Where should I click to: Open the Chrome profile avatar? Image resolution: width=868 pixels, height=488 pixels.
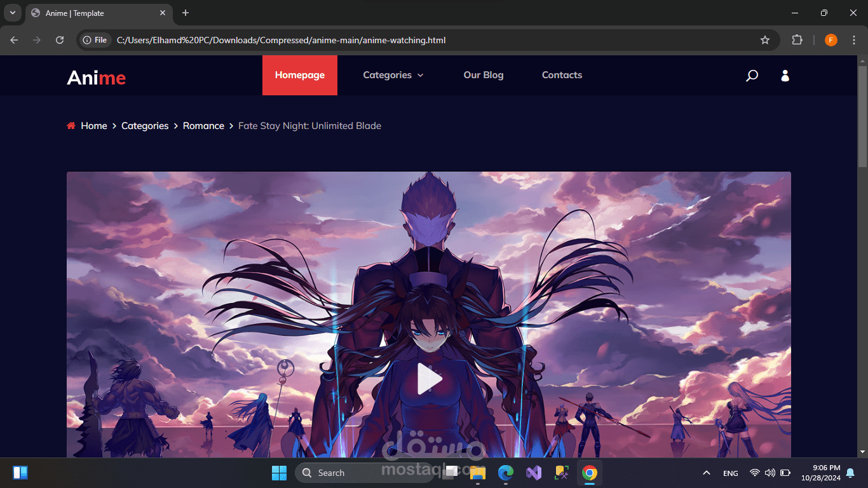tap(831, 40)
